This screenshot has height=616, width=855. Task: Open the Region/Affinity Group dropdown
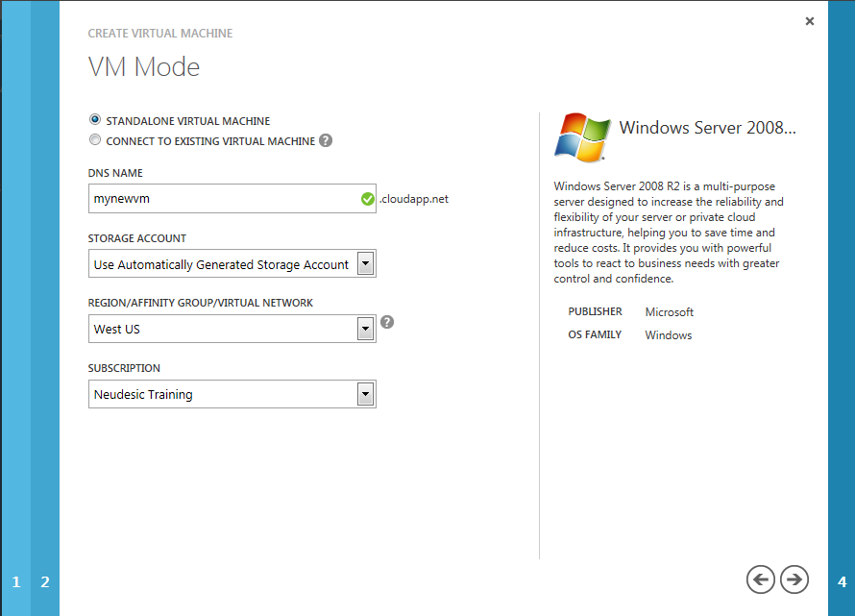tap(365, 328)
